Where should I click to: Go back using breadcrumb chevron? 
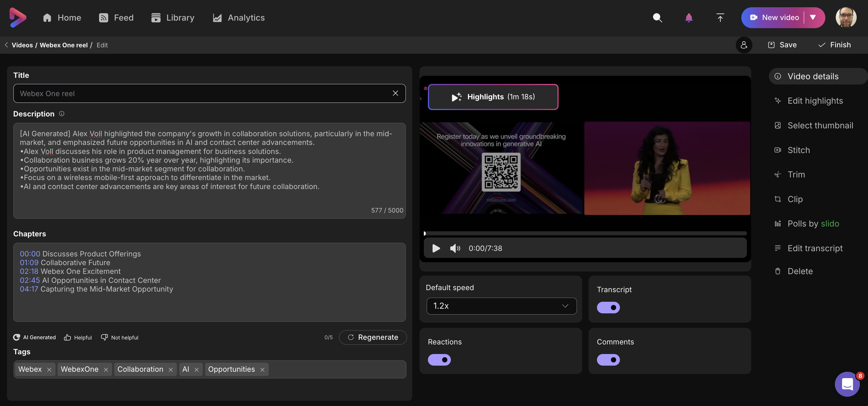tap(6, 45)
